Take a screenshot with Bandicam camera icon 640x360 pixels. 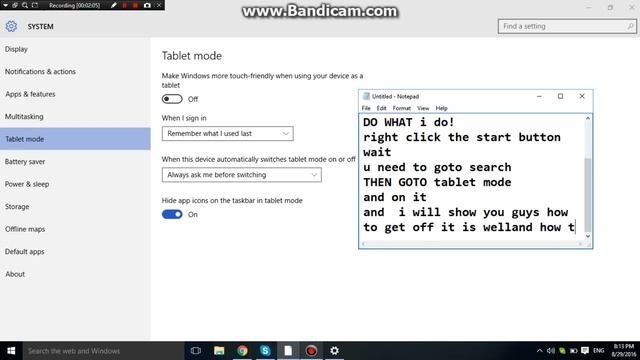(147, 5)
